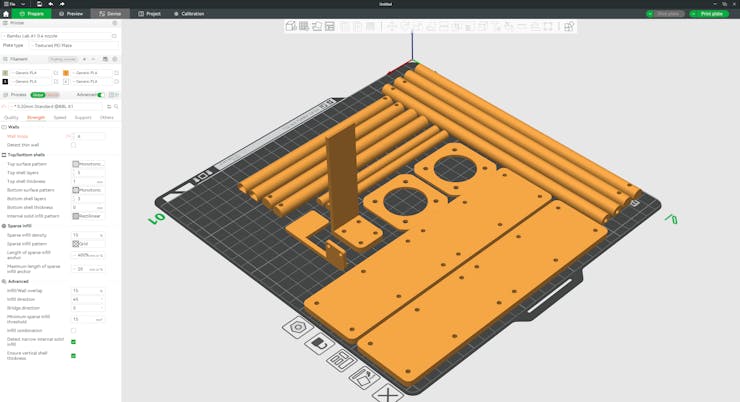Click the Wall loops input field

click(89, 136)
